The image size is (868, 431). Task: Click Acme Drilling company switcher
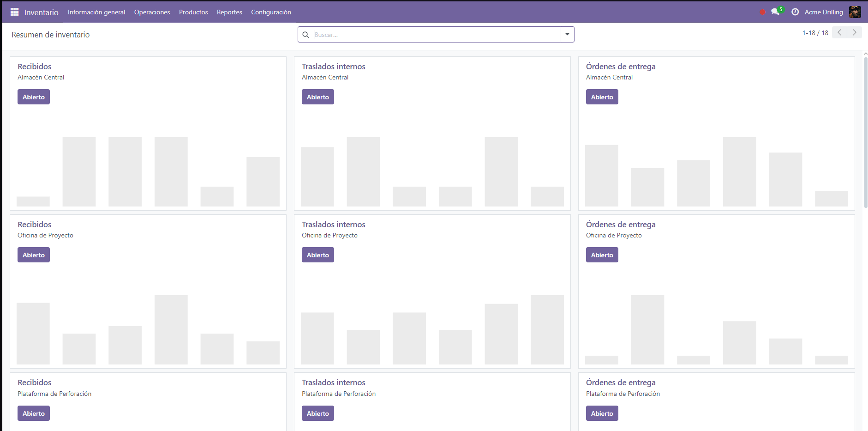(824, 12)
